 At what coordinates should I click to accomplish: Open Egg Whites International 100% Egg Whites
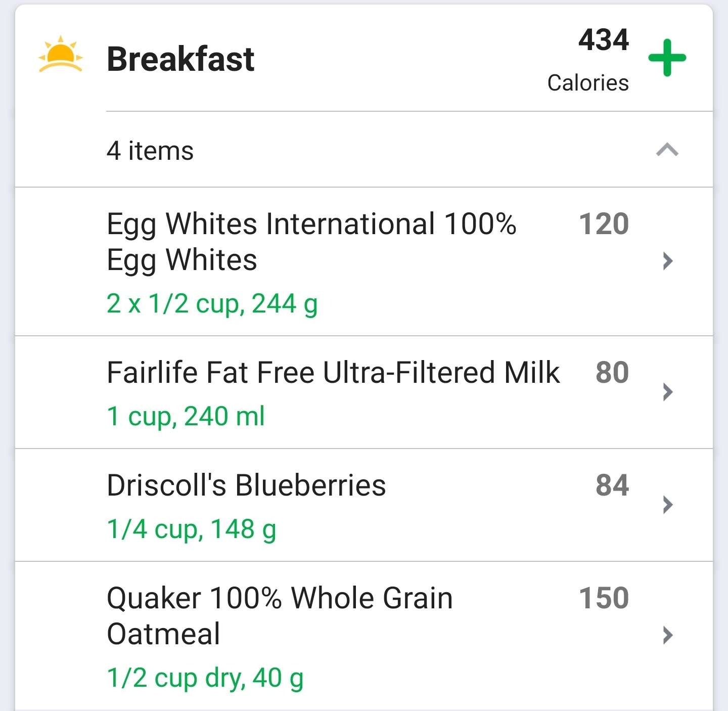[x=311, y=241]
